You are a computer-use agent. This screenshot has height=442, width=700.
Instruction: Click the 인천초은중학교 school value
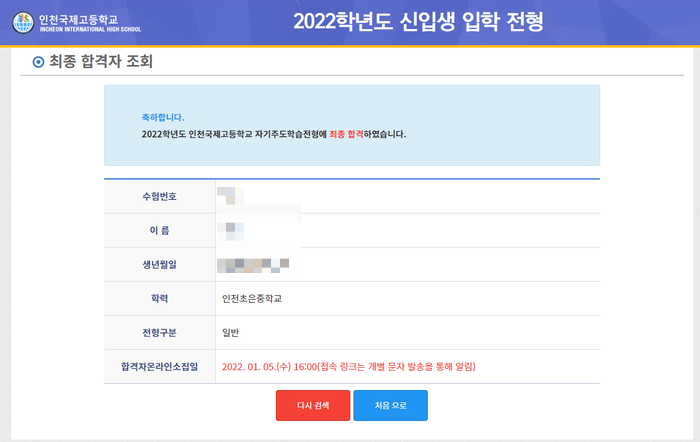click(x=252, y=299)
